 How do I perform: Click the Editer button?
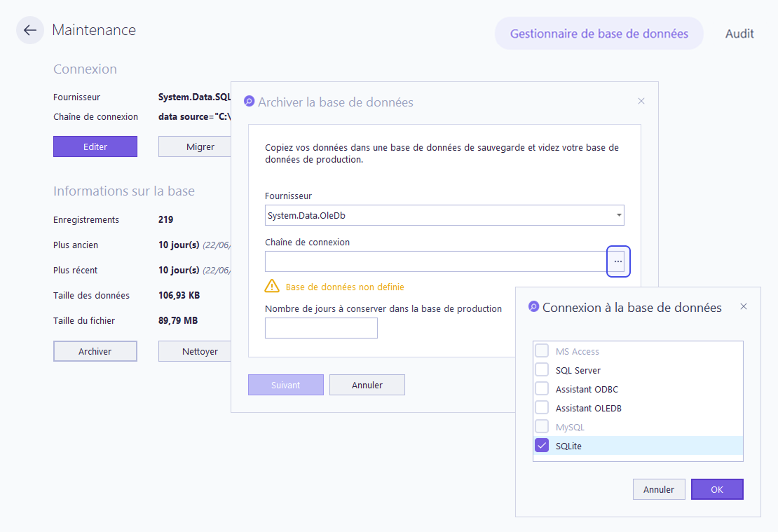[95, 146]
